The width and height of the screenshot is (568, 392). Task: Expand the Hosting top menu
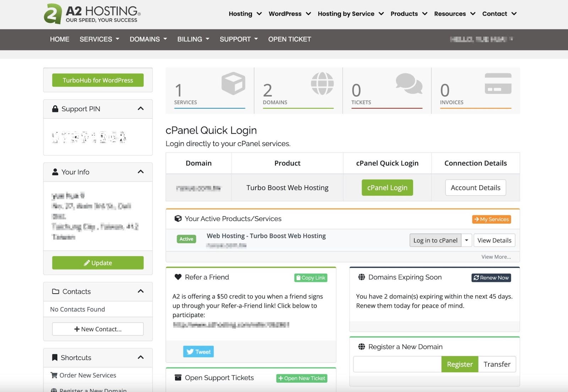click(245, 13)
